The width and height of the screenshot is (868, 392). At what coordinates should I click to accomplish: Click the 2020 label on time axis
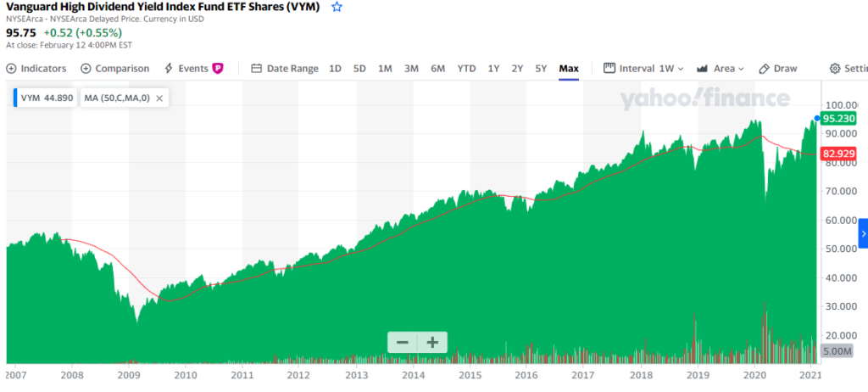click(754, 374)
